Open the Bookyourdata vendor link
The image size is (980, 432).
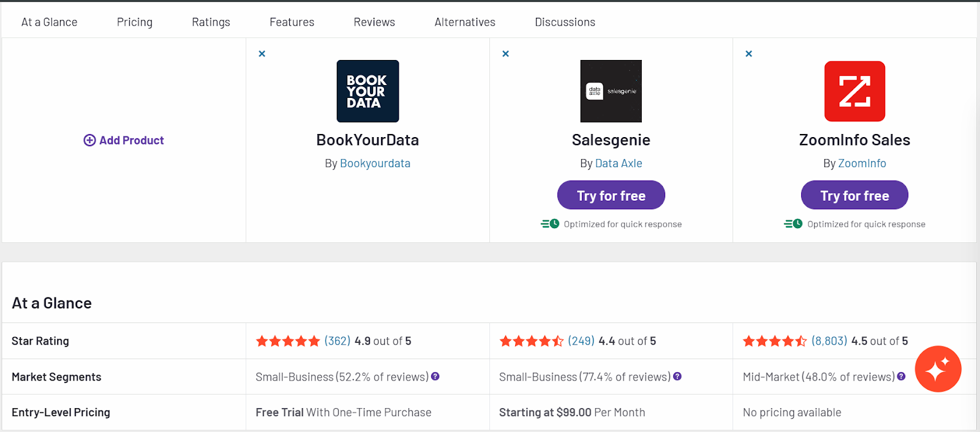375,163
